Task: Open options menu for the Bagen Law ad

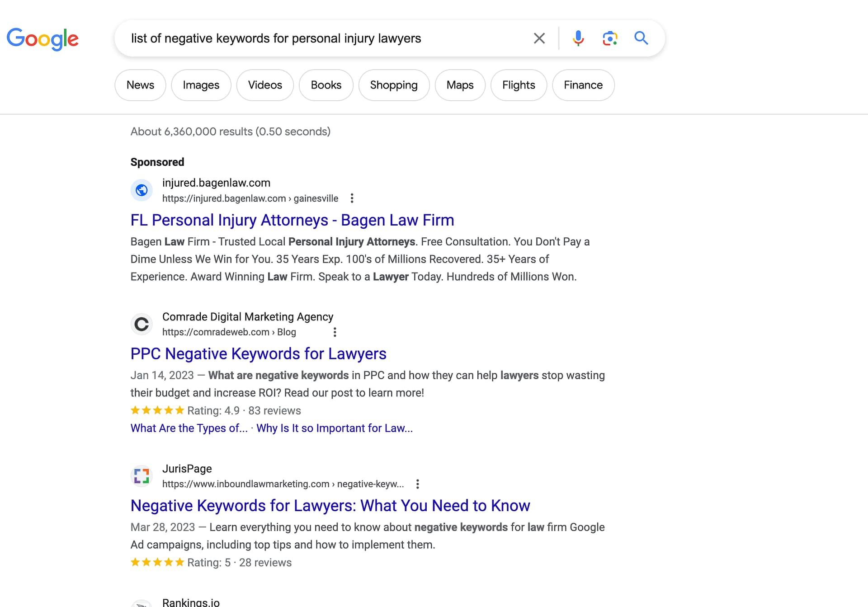Action: (352, 198)
